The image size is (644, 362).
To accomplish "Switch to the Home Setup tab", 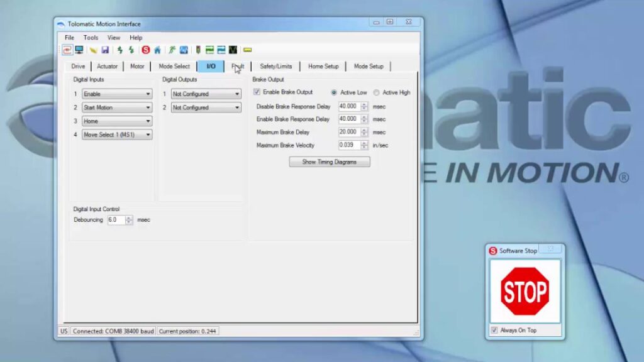I will coord(323,66).
